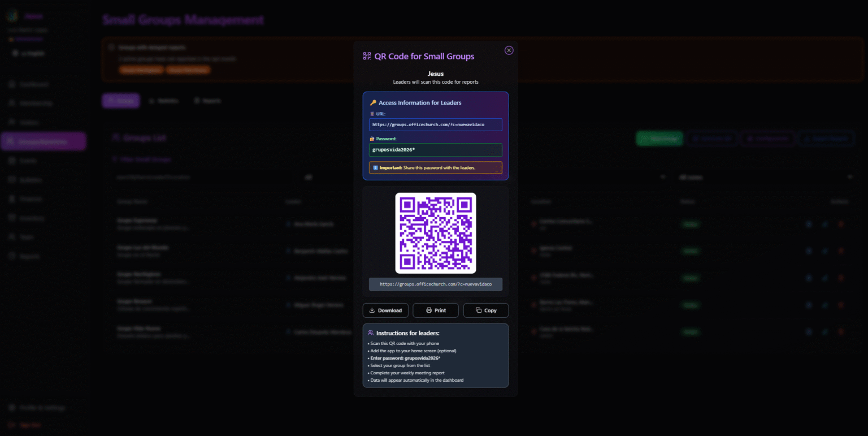
Task: Click the purple QR code image
Action: click(436, 233)
